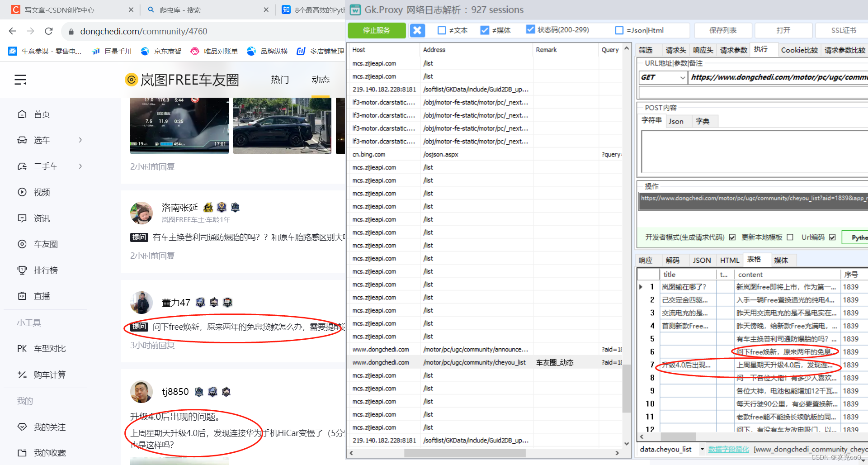Click the 保存列表 button
Screen dimensions: 868x465
[723, 30]
